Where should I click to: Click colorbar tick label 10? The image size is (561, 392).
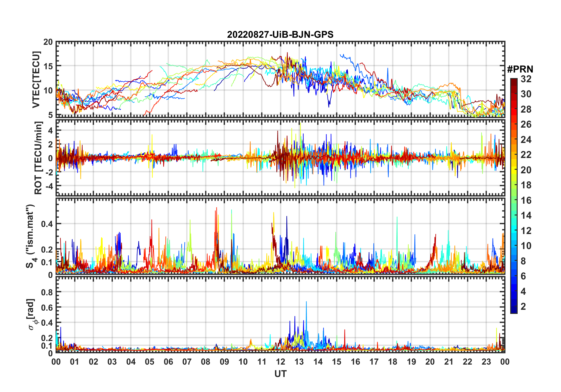526,246
